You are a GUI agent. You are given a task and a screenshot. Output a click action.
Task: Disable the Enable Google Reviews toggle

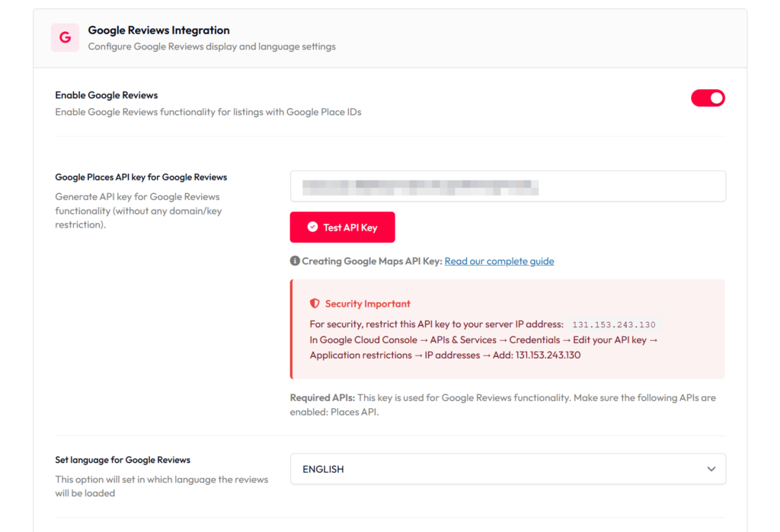(708, 98)
